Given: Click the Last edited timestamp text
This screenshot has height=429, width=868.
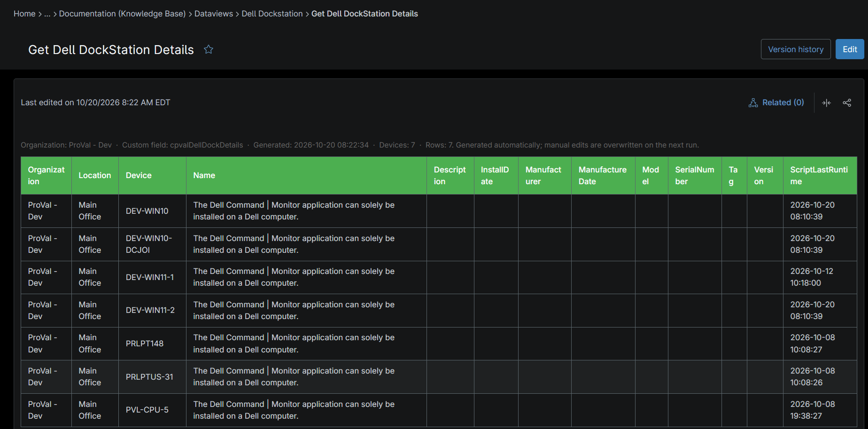Looking at the screenshot, I should 95,102.
